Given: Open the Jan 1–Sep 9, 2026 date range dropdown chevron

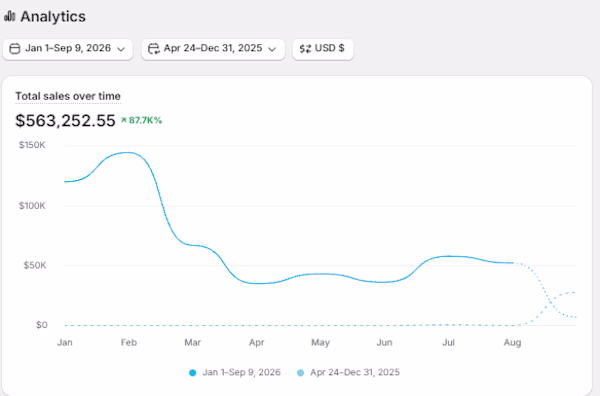Looking at the screenshot, I should [121, 49].
